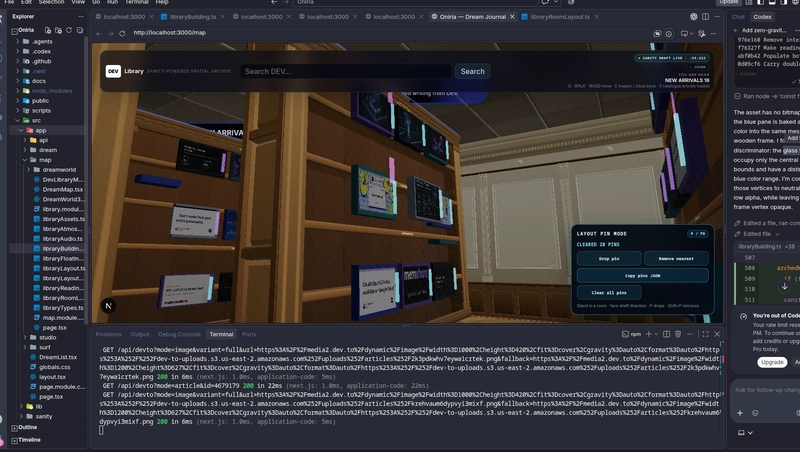Click the Search button in Library
Viewport: 800px width, 452px height.
pos(472,71)
